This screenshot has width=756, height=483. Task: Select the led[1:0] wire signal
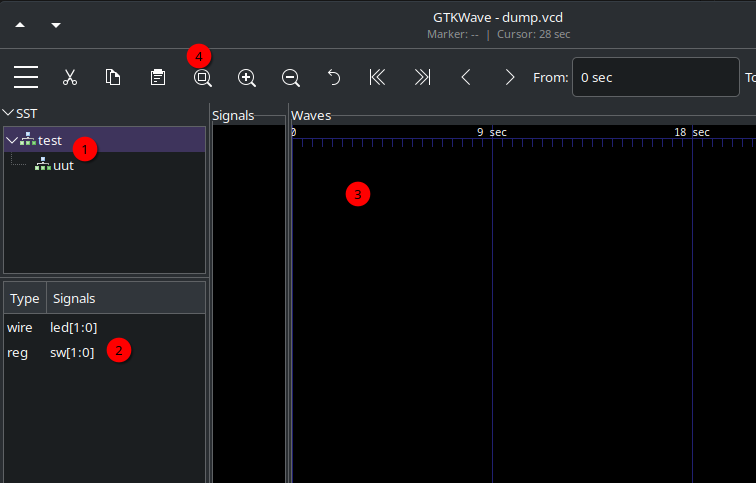click(73, 327)
